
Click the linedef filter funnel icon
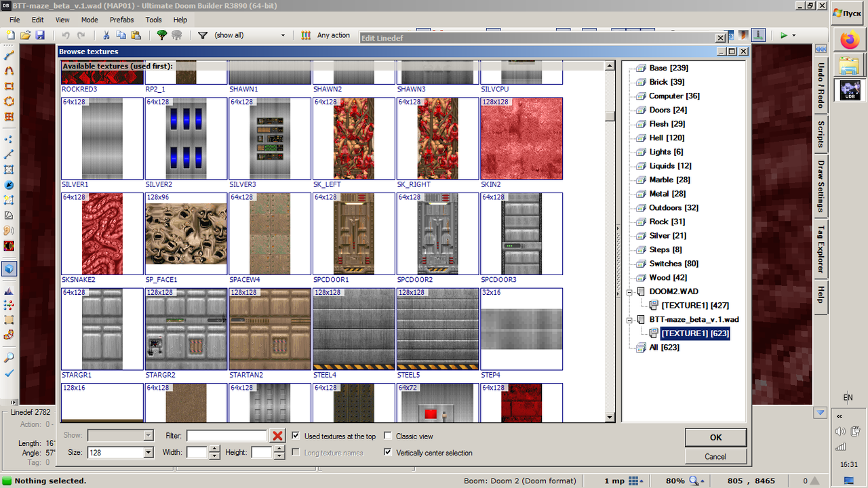coord(202,35)
